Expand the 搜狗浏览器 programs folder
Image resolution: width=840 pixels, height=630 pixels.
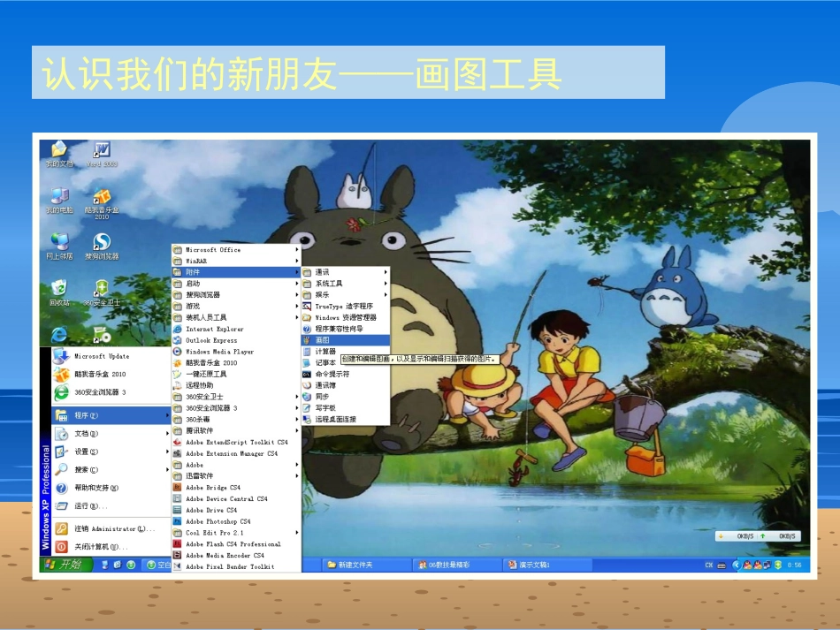click(236, 295)
